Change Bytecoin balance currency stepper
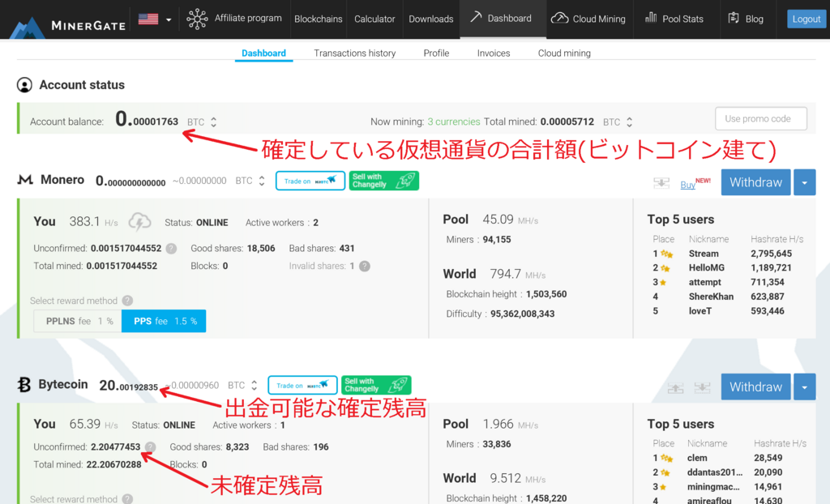The width and height of the screenshot is (830, 504). coord(254,386)
